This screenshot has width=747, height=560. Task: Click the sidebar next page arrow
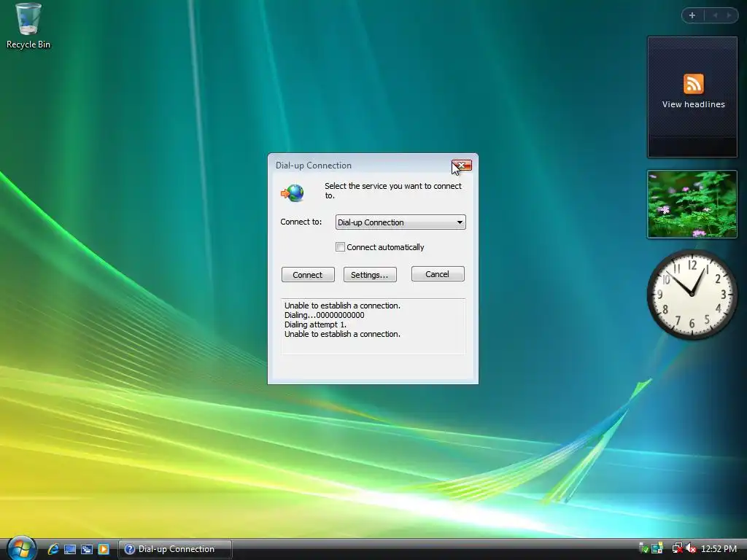(x=729, y=15)
